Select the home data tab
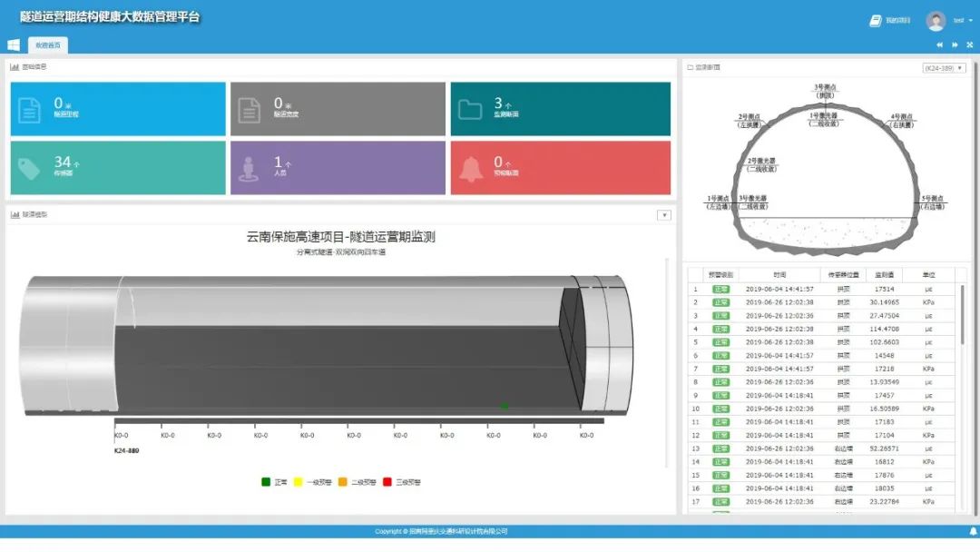 pyautogui.click(x=48, y=44)
